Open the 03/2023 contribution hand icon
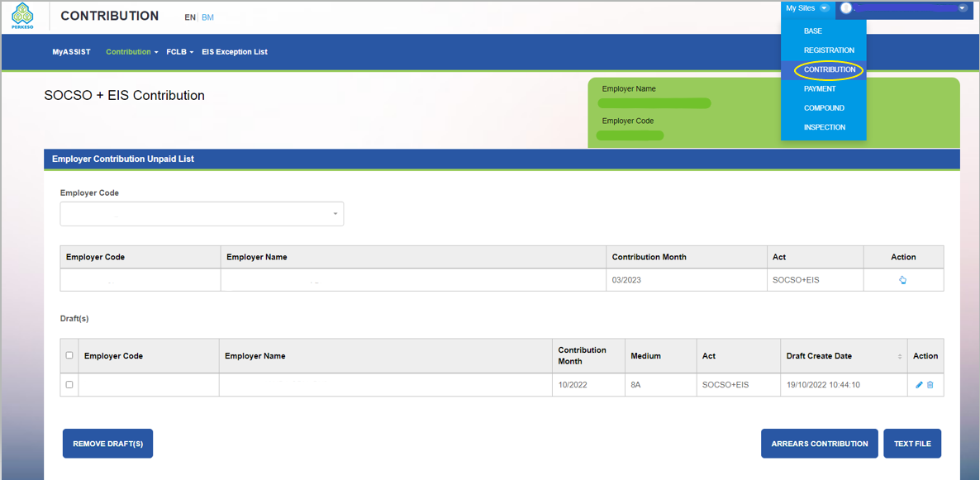This screenshot has height=480, width=980. [902, 280]
